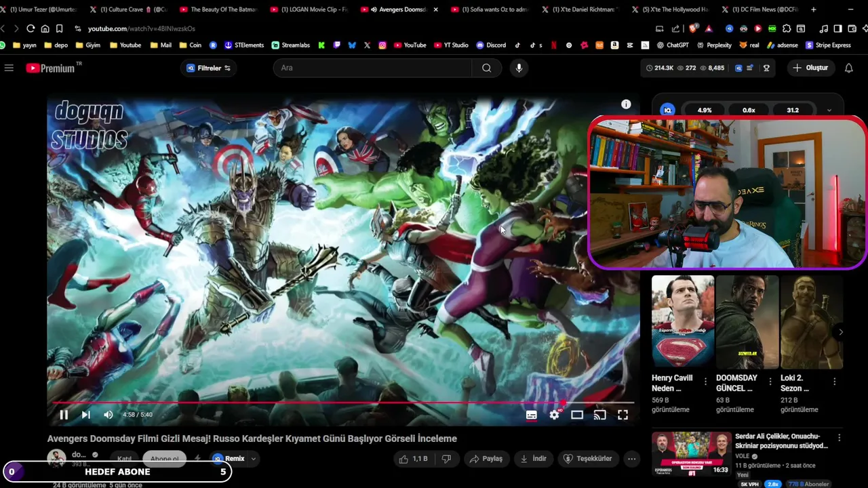
Task: Skip to the next video
Action: click(x=86, y=415)
